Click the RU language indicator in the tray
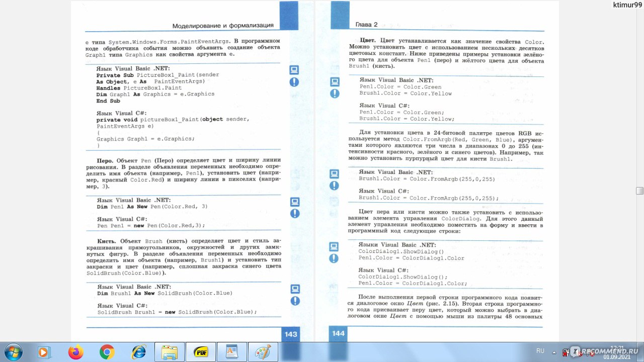Viewport: 644px width, 362px height. [540, 351]
